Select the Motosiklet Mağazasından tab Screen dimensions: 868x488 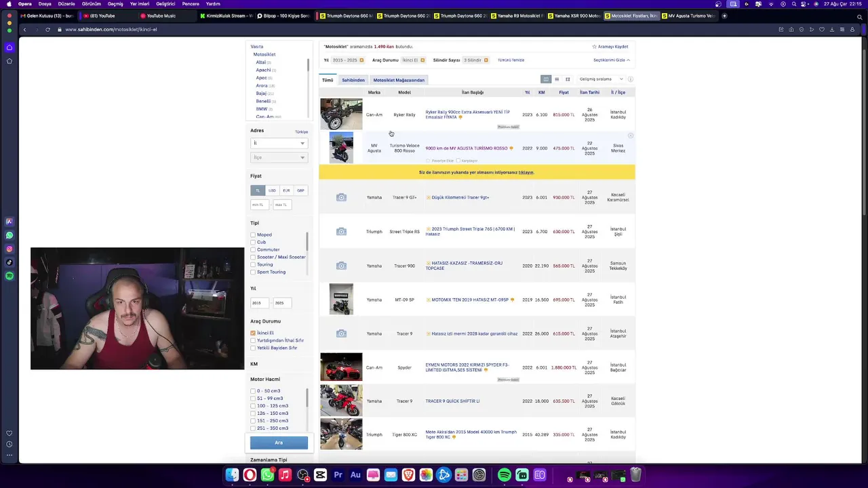(x=399, y=80)
